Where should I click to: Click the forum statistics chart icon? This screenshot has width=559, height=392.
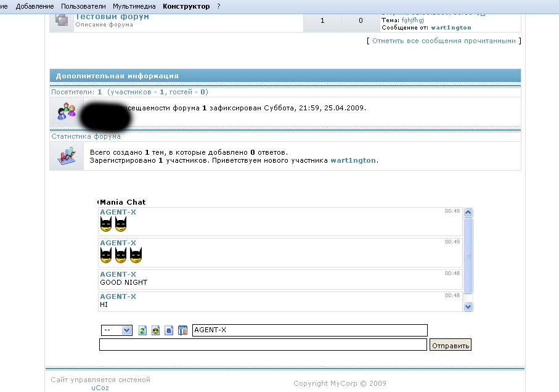(x=67, y=156)
